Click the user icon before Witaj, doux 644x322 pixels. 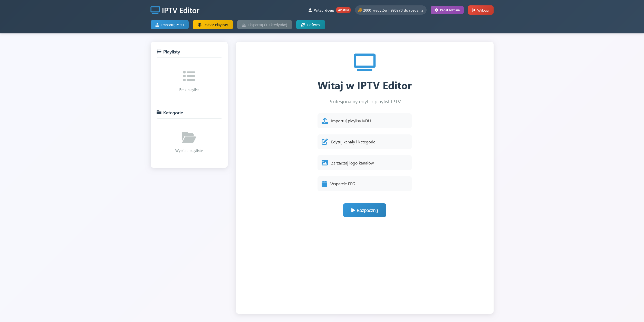tap(310, 10)
